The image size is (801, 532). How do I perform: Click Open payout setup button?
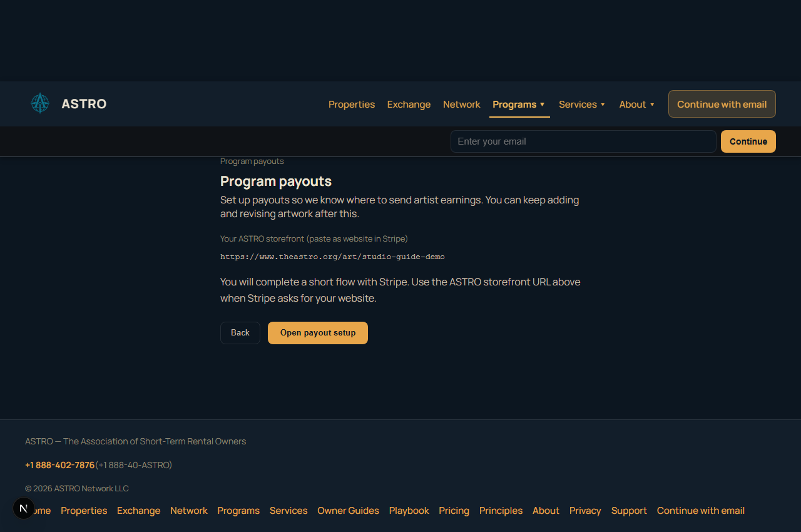click(318, 333)
